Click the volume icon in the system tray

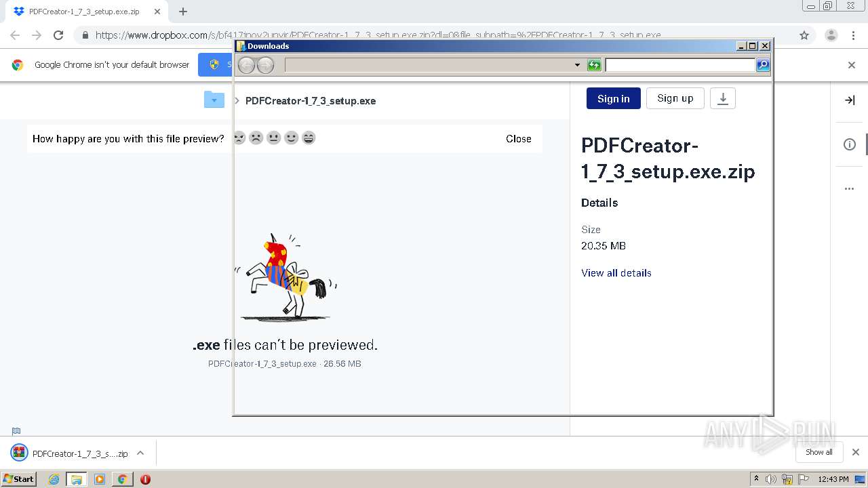point(771,479)
